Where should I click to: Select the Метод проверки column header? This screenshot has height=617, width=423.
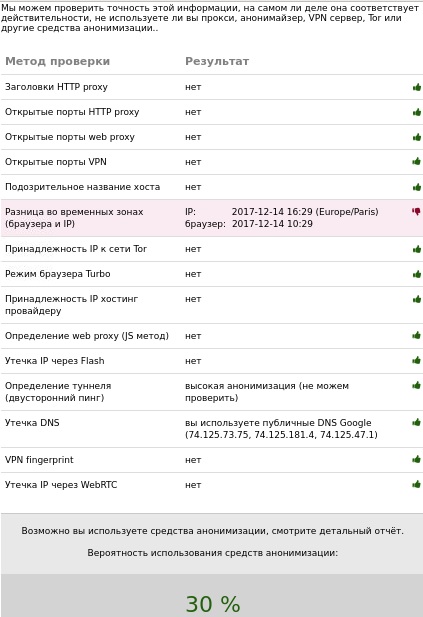pyautogui.click(x=57, y=61)
